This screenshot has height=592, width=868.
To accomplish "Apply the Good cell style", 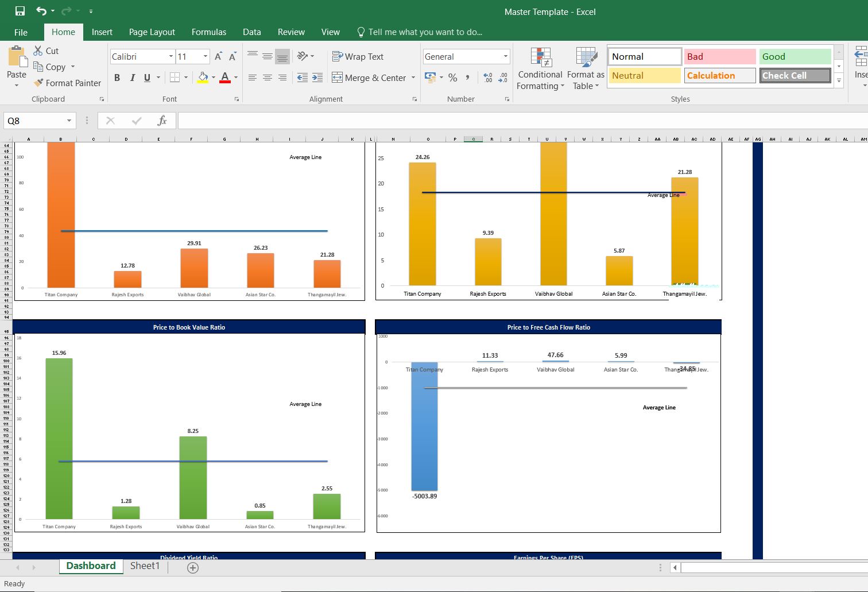I will [x=795, y=56].
